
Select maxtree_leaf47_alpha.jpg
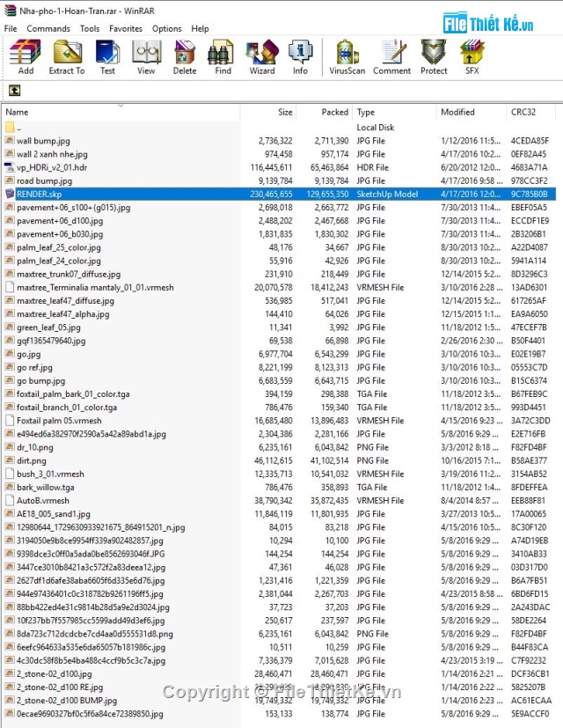[x=63, y=314]
